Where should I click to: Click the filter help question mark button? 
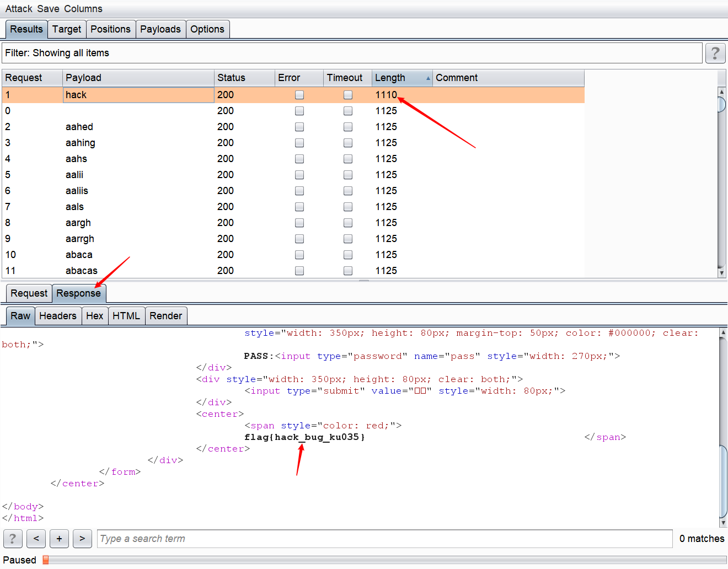715,53
